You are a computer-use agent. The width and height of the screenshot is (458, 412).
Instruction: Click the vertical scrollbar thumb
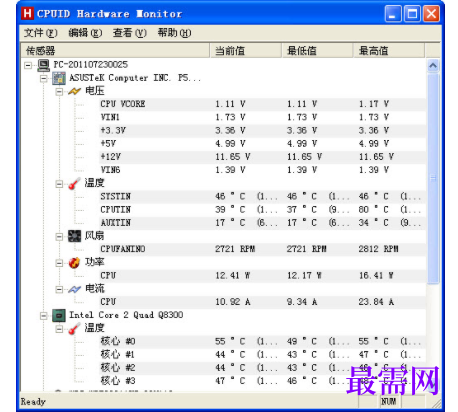pyautogui.click(x=433, y=178)
